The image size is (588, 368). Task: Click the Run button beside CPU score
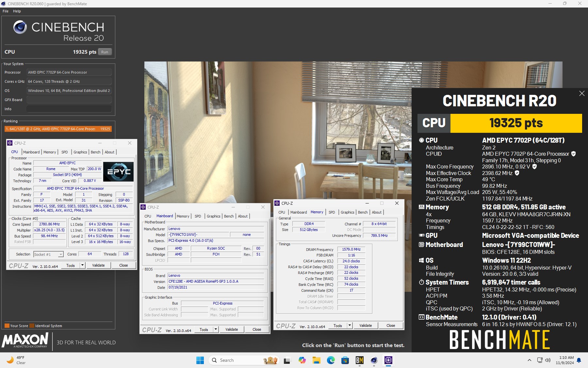coord(105,52)
